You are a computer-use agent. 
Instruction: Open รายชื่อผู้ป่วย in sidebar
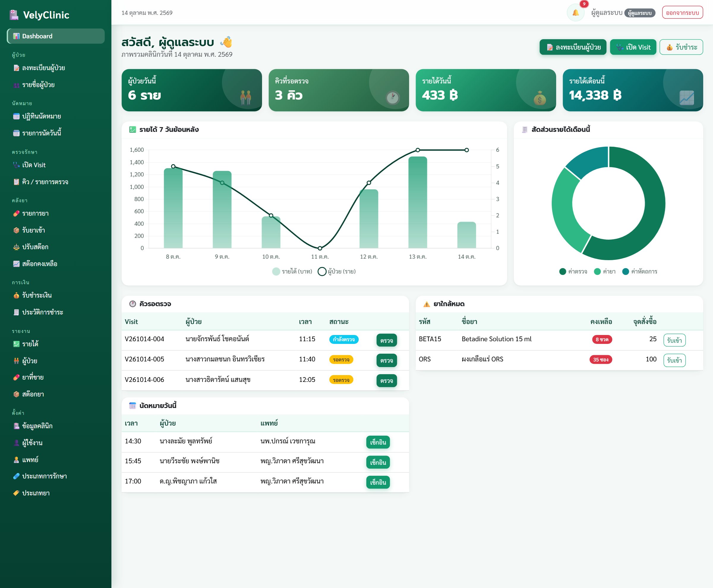[56, 85]
